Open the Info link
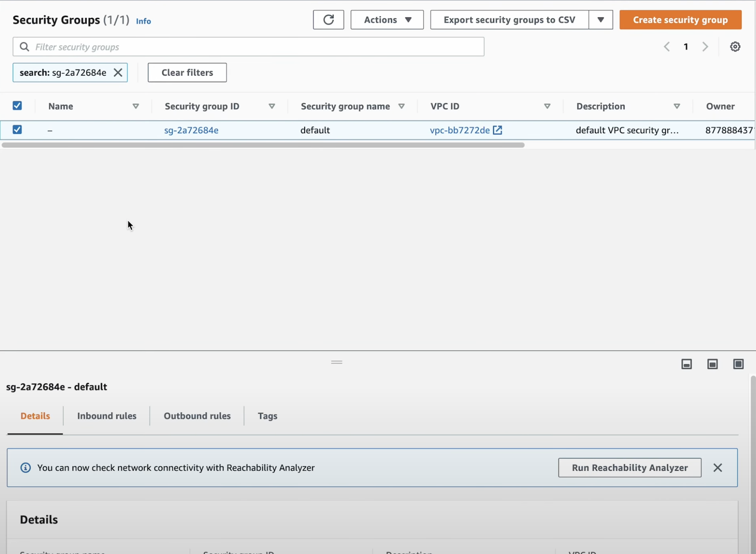Image resolution: width=756 pixels, height=554 pixels. [x=143, y=21]
